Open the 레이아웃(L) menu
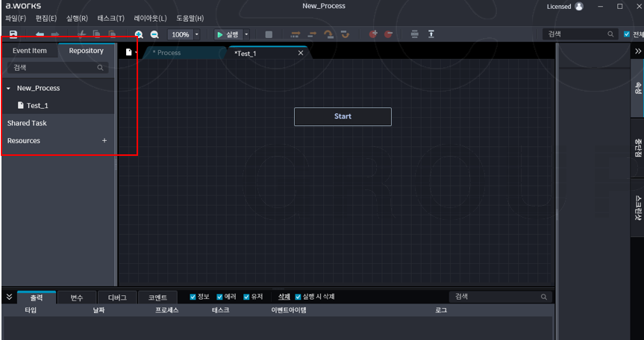This screenshot has width=644, height=340. [150, 19]
